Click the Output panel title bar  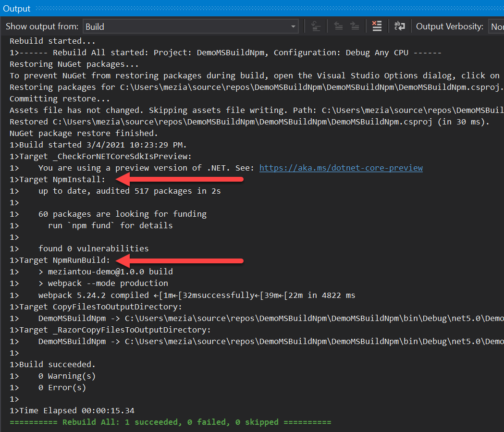pyautogui.click(x=17, y=8)
